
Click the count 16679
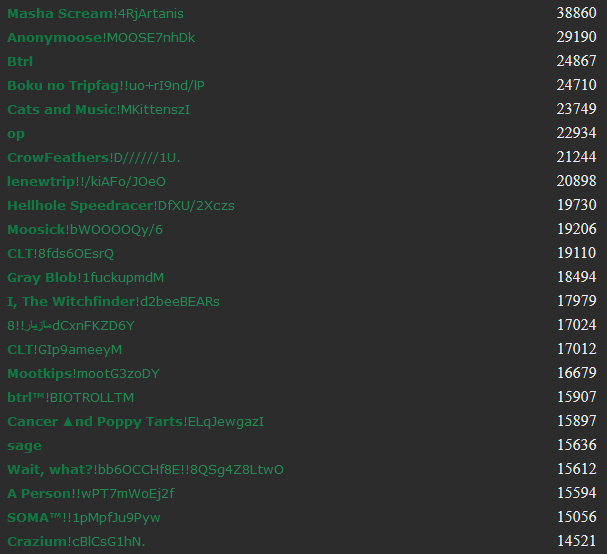(576, 373)
